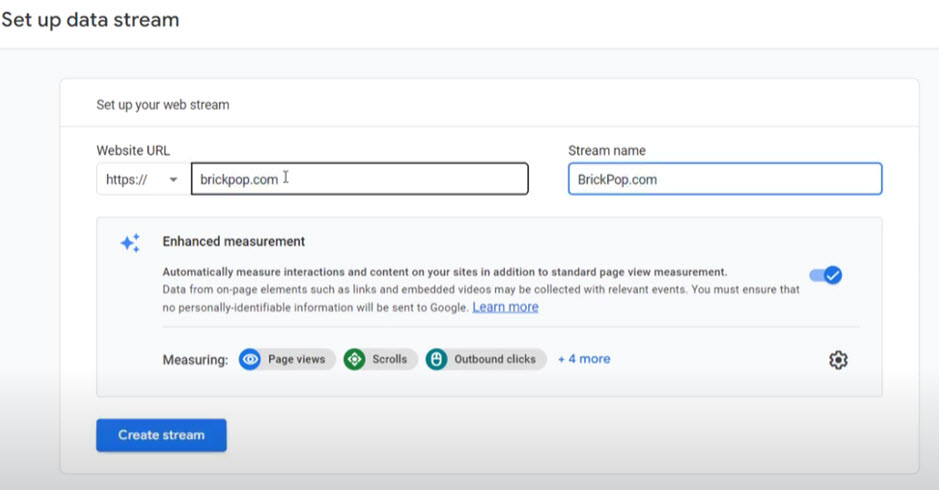
Task: Click the Enhanced measurement sparkle icon
Action: [x=130, y=243]
